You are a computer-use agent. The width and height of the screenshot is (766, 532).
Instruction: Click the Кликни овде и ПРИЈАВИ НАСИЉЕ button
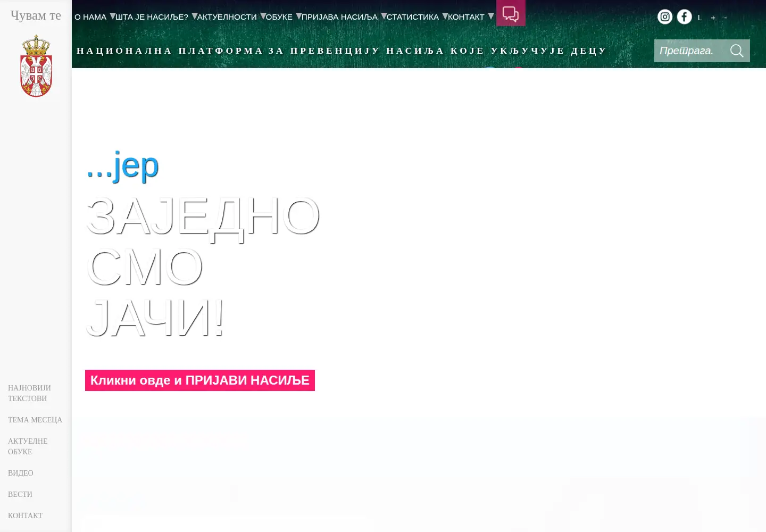(200, 380)
